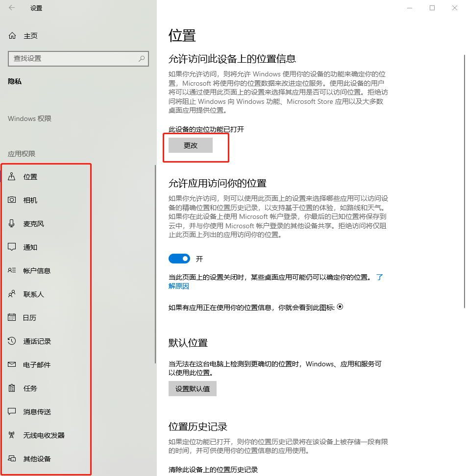The image size is (466, 476).
Task: Open Other devices (其他设备) settings
Action: (37, 459)
